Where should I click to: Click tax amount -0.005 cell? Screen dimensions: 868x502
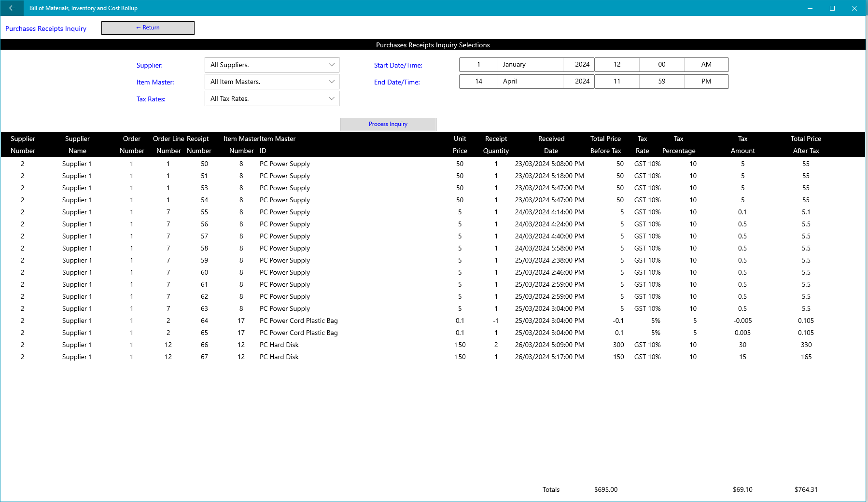click(x=742, y=321)
